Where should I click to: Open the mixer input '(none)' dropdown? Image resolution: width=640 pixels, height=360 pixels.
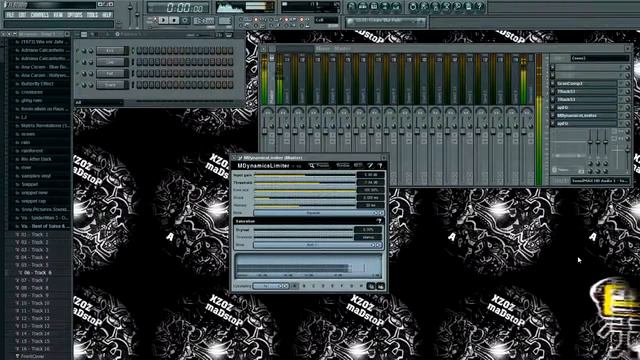point(600,58)
